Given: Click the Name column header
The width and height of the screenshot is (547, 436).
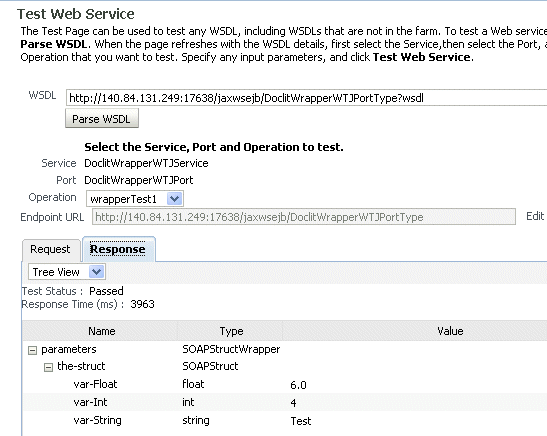Looking at the screenshot, I should pyautogui.click(x=101, y=331).
